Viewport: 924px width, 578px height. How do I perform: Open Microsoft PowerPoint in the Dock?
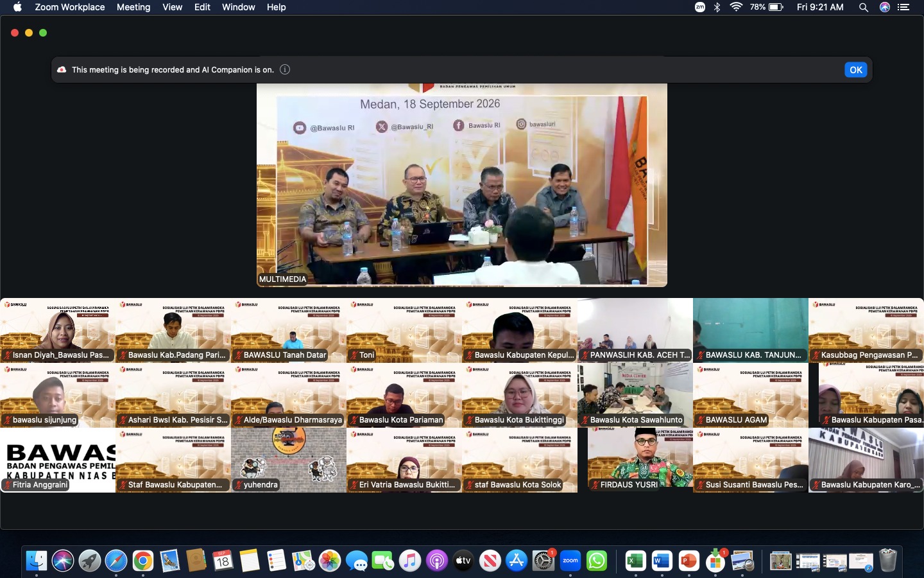point(689,561)
